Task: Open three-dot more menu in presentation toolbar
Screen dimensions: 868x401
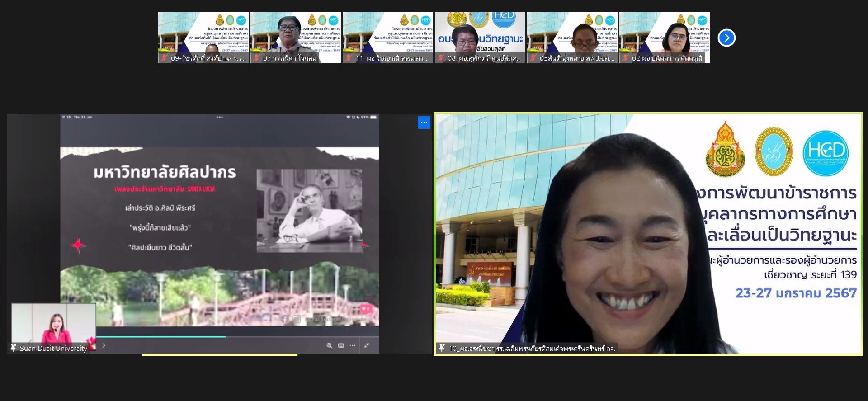Action: pyautogui.click(x=353, y=345)
